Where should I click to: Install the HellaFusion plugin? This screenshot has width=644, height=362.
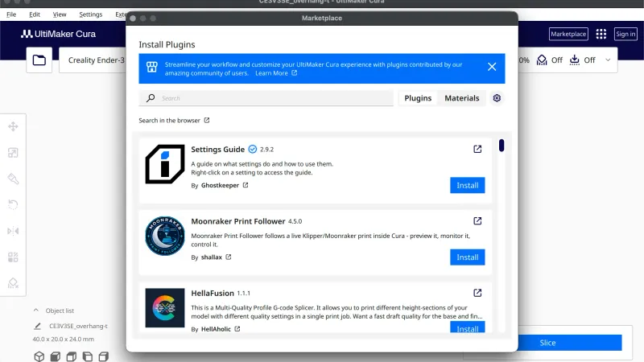pyautogui.click(x=468, y=327)
